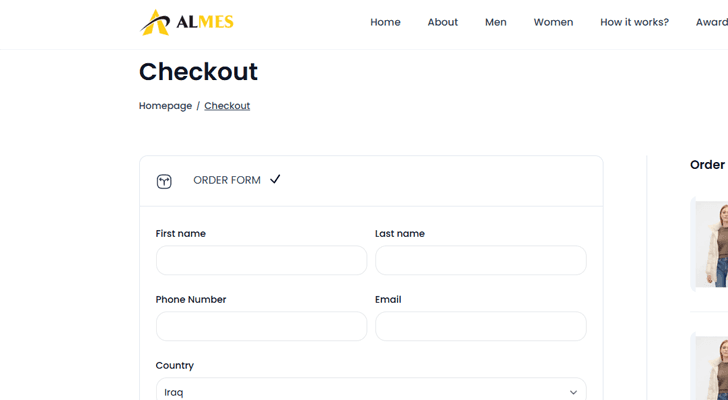This screenshot has width=728, height=400.
Task: Navigate to How it works? page
Action: pos(634,22)
